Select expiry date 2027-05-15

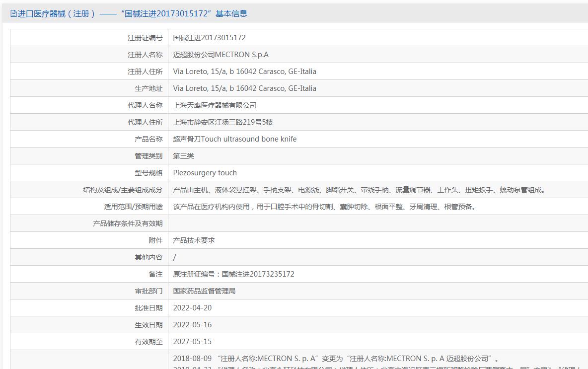pos(192,342)
